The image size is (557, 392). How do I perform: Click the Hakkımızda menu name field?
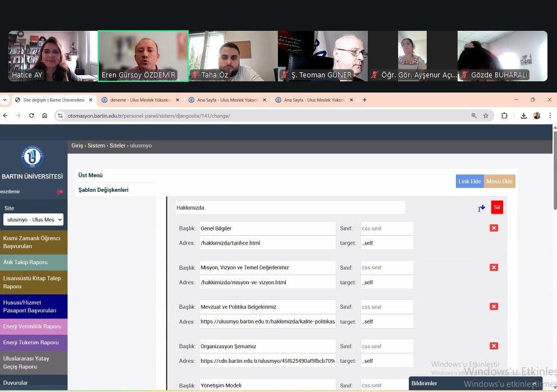(x=290, y=207)
